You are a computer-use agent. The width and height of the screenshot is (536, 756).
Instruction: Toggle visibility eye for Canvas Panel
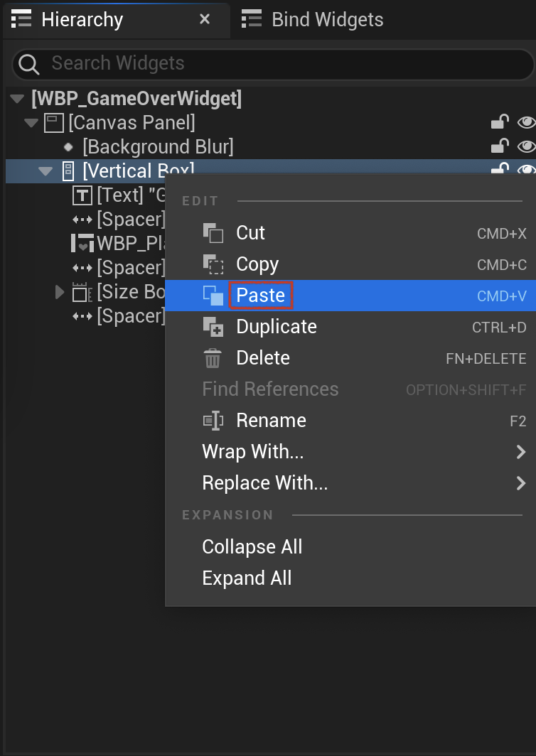click(x=526, y=122)
